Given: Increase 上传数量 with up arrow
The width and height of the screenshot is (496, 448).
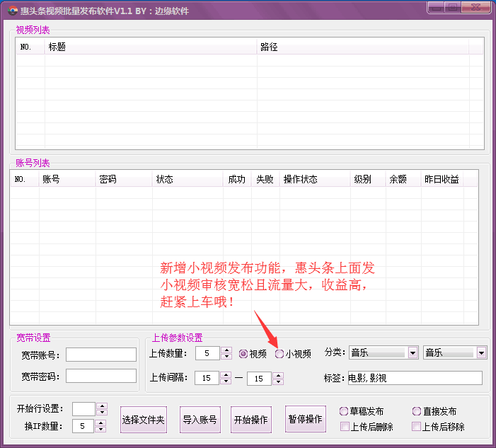Looking at the screenshot, I should (x=226, y=350).
